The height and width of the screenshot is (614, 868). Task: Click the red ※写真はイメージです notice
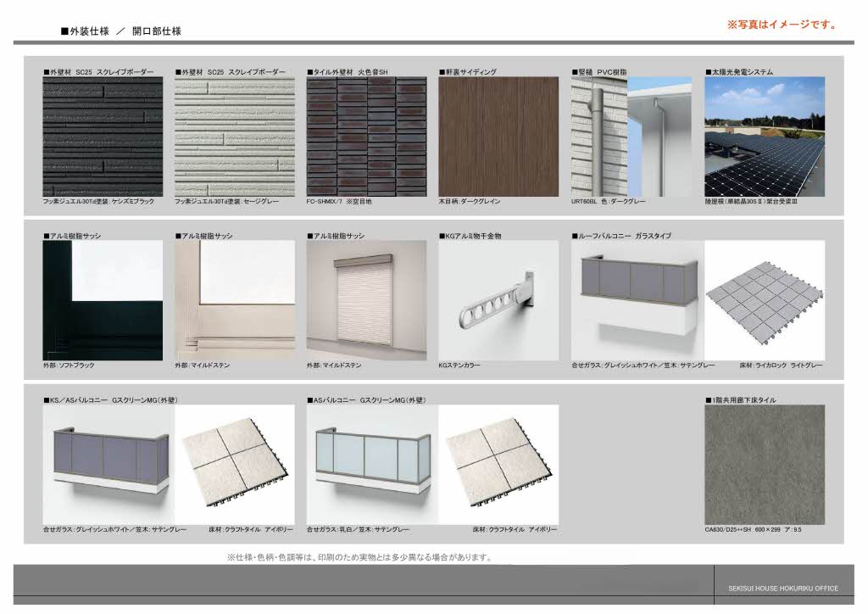click(x=781, y=25)
